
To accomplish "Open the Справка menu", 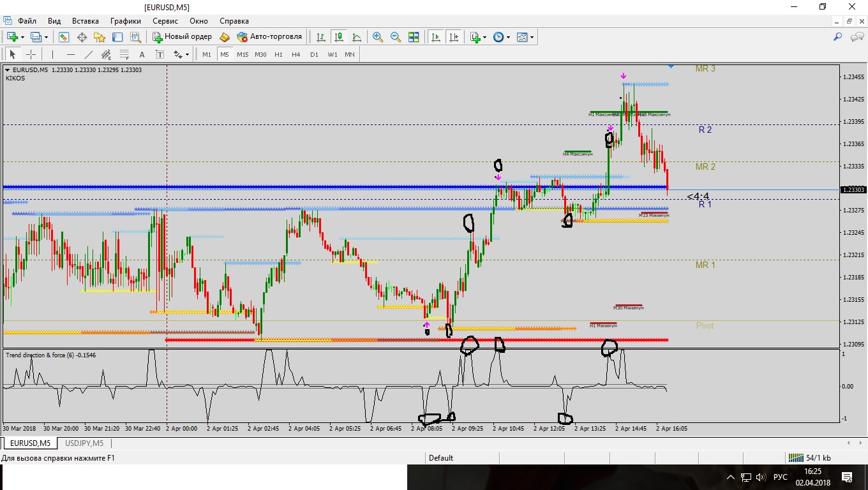I will pos(234,21).
